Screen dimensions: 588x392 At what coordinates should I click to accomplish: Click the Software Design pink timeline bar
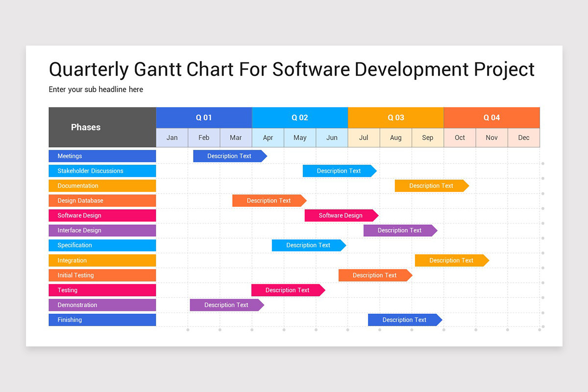pos(342,215)
